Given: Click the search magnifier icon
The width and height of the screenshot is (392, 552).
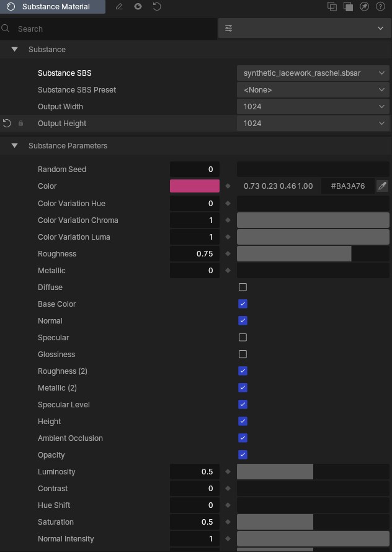Looking at the screenshot, I should (6, 28).
